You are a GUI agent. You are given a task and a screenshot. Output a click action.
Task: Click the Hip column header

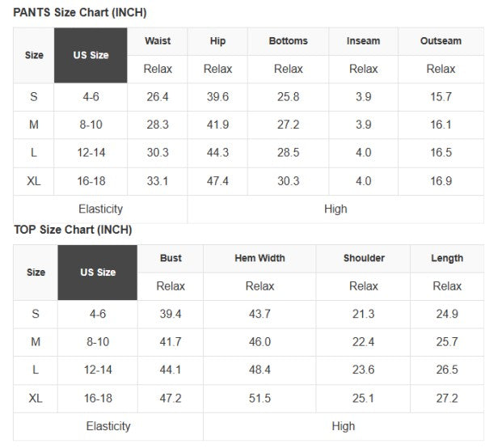[217, 41]
